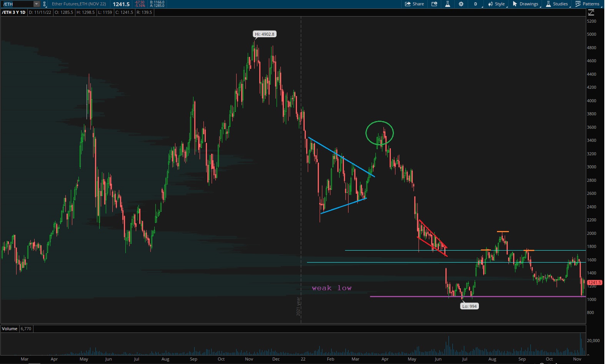The width and height of the screenshot is (607, 364).
Task: Select the purple weak low horizontal line
Action: click(x=478, y=296)
